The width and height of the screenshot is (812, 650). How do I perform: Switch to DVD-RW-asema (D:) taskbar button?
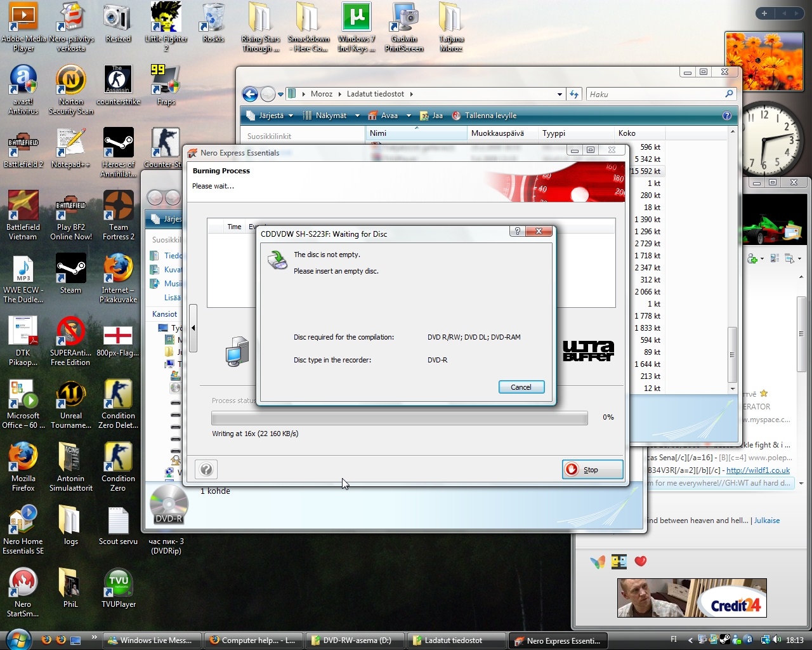[x=355, y=640]
